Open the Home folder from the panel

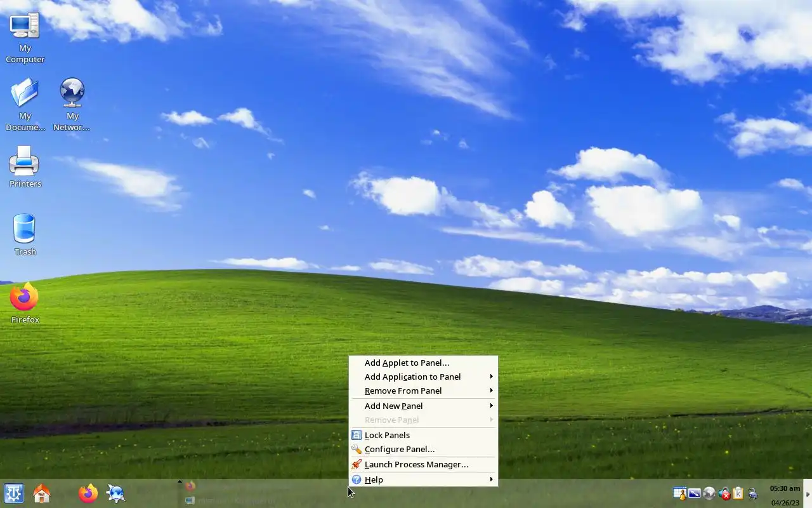tap(41, 493)
